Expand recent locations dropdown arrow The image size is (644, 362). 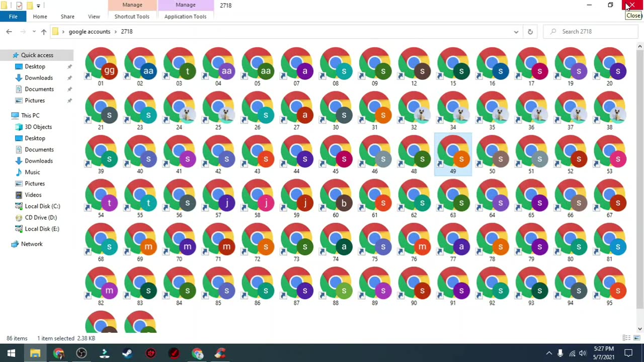click(34, 32)
